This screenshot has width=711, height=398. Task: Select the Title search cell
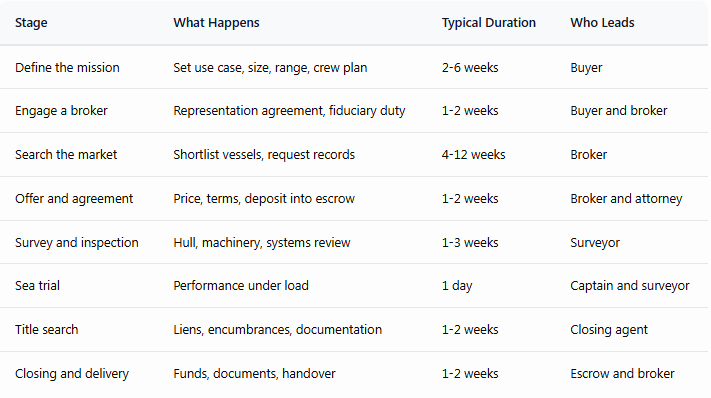click(46, 330)
